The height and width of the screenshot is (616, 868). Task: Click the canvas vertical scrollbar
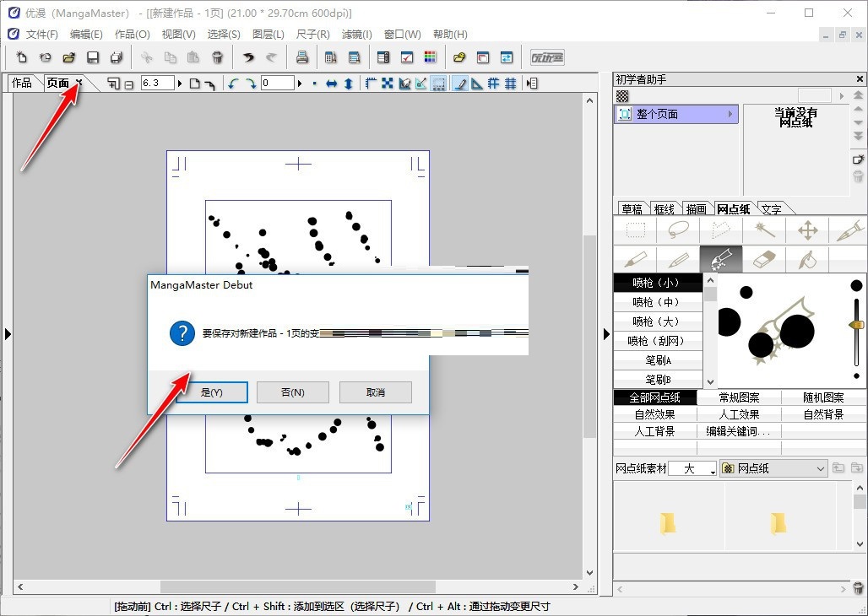coord(589,337)
